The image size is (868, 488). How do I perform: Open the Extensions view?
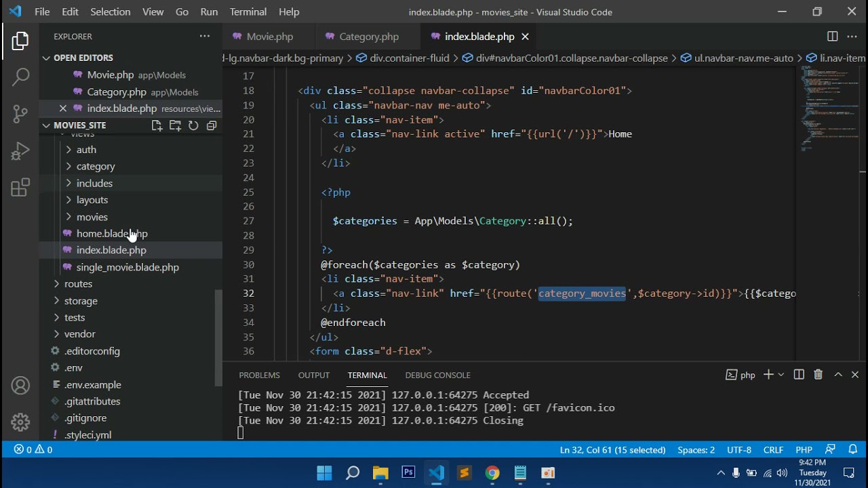tap(20, 187)
